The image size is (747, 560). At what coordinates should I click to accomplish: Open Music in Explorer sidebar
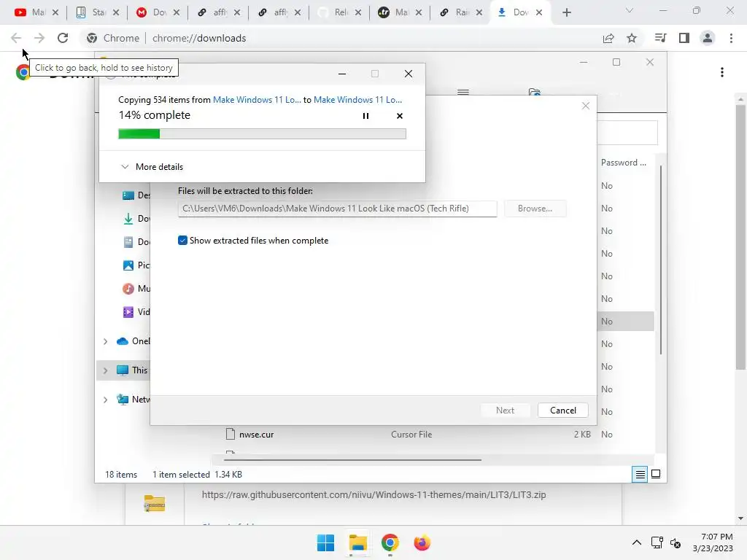tap(136, 289)
